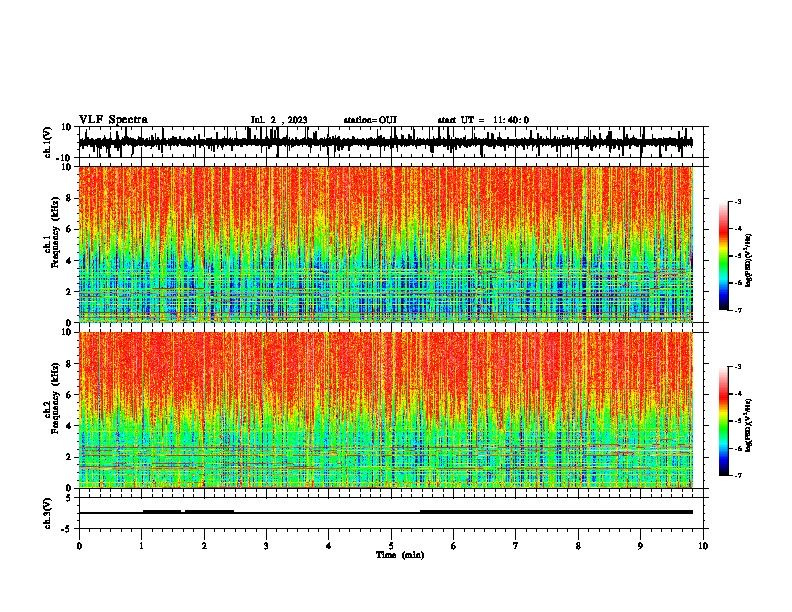This screenshot has height=612, width=792.
Task: Click the ch.2 frequency spectrogram panel
Action: [386, 410]
